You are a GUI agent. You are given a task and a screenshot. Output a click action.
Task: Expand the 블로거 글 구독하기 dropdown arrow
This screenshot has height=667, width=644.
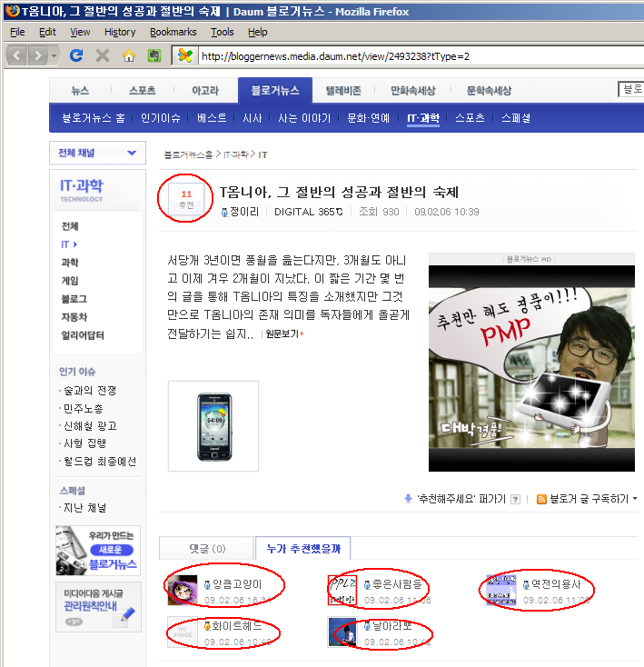coord(635,499)
